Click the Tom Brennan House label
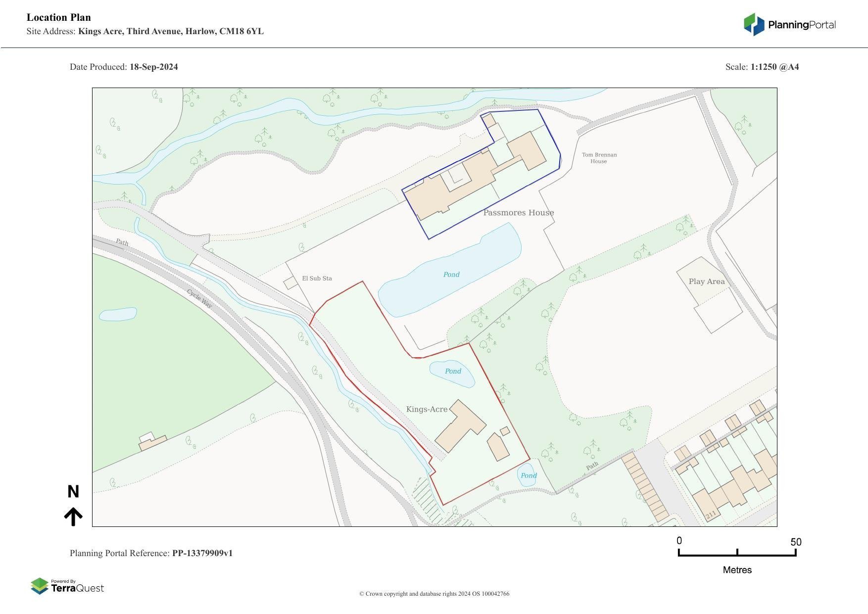This screenshot has width=868, height=614. 599,158
